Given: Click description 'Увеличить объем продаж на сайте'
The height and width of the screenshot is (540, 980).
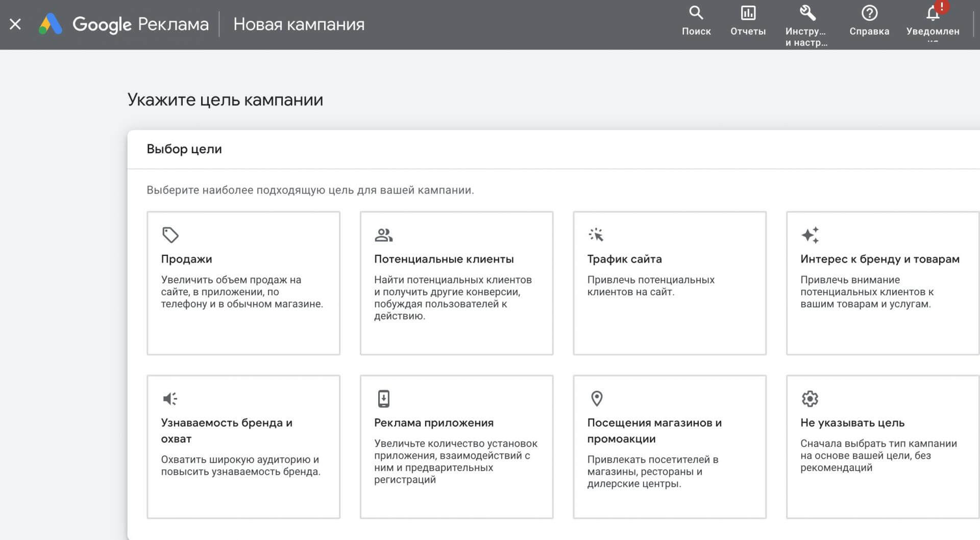Looking at the screenshot, I should pos(242,292).
